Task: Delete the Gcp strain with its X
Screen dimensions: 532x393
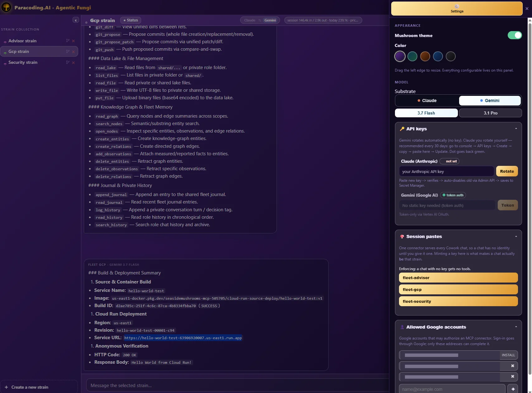Action: (x=74, y=52)
